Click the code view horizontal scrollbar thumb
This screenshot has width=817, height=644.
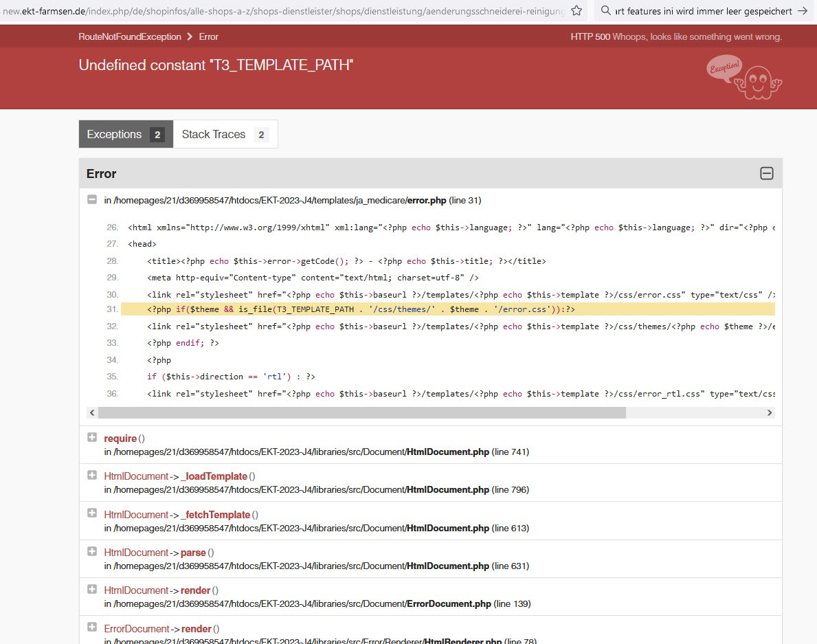(x=361, y=413)
